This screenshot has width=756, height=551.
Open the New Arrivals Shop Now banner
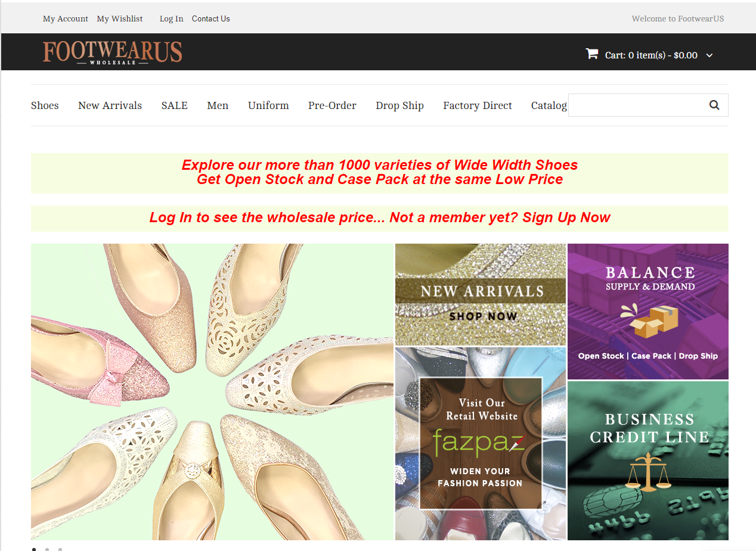click(481, 294)
